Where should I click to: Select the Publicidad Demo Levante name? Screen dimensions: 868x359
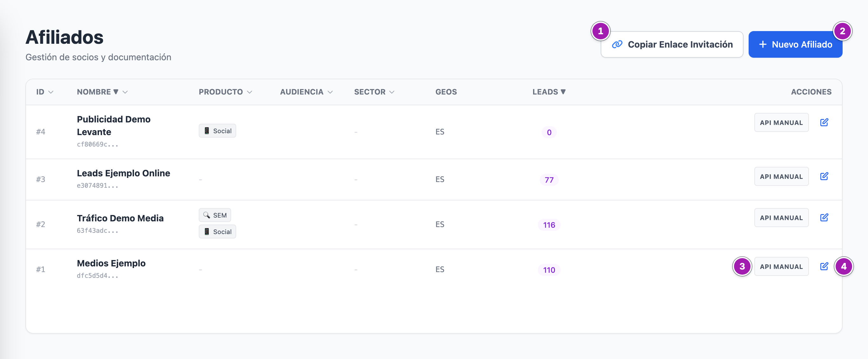pyautogui.click(x=114, y=126)
